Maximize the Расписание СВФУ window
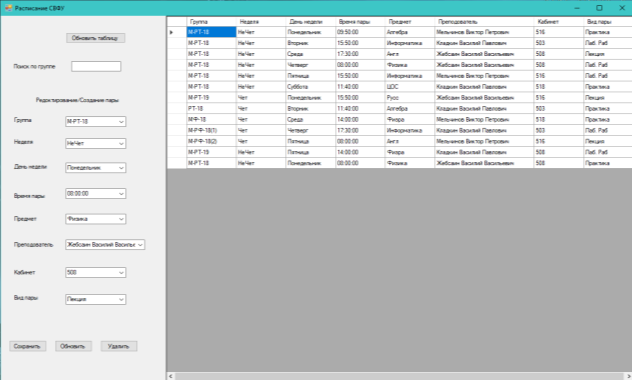 coord(599,8)
